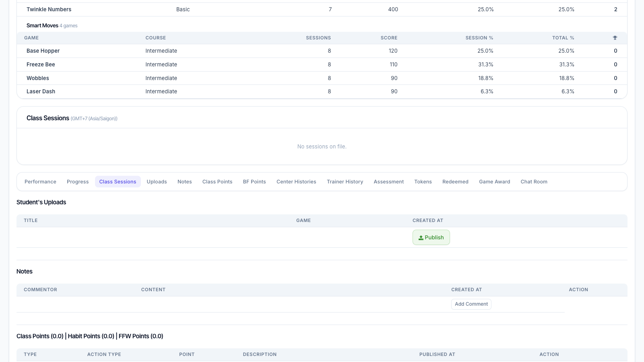Click Twinkle Numbers' score value 400
Screen dimensions: 644x362
pos(393,9)
